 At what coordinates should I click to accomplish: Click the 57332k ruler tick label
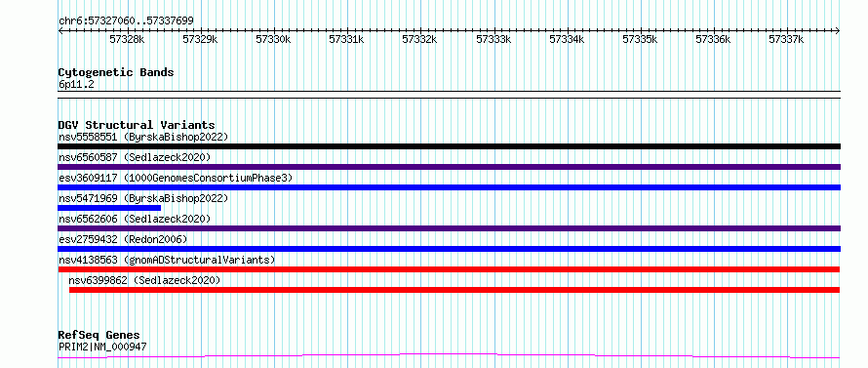tap(419, 39)
